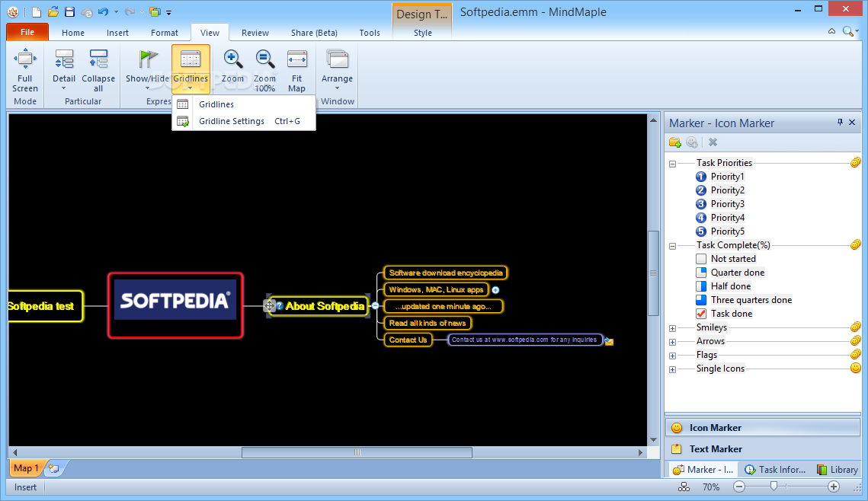Viewport: 868px width, 501px height.
Task: Expand the Single Icons group
Action: 673,370
